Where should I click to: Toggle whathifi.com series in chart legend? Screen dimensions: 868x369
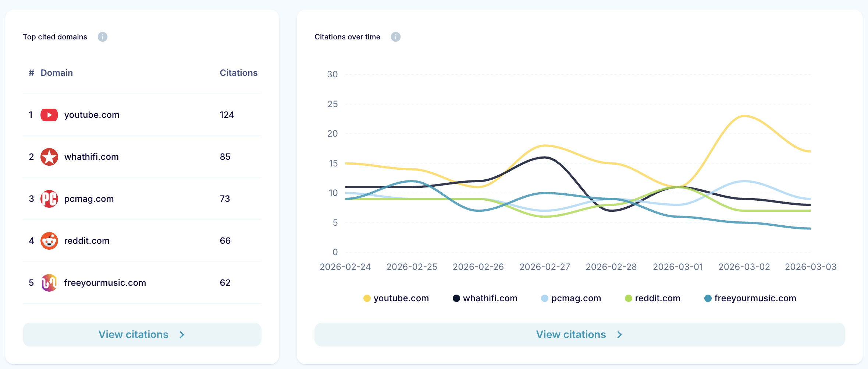pos(485,298)
